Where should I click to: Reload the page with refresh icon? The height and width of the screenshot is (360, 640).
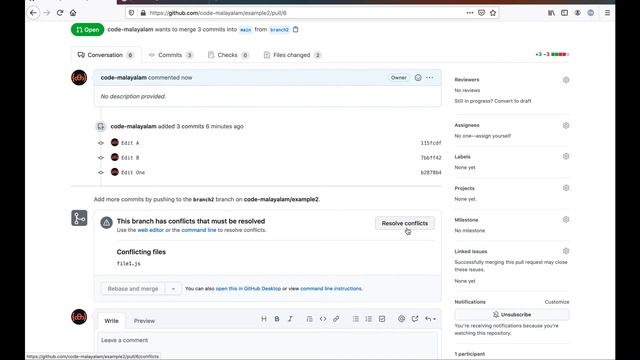(60, 13)
